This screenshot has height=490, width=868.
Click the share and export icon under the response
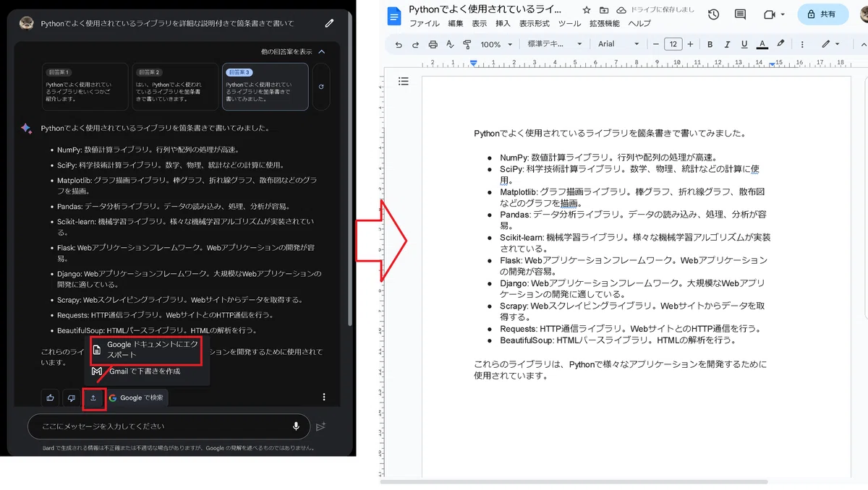[x=93, y=397]
